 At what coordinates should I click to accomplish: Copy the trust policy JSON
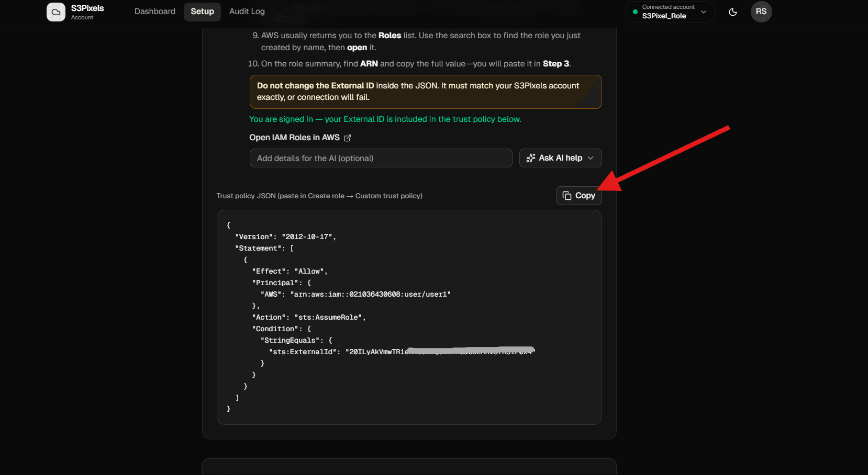click(x=578, y=196)
